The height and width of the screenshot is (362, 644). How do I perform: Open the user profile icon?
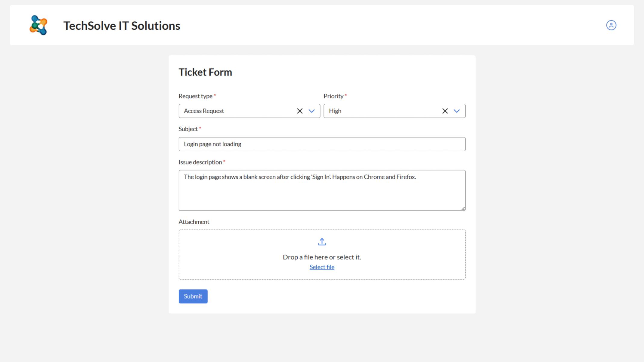click(x=611, y=25)
